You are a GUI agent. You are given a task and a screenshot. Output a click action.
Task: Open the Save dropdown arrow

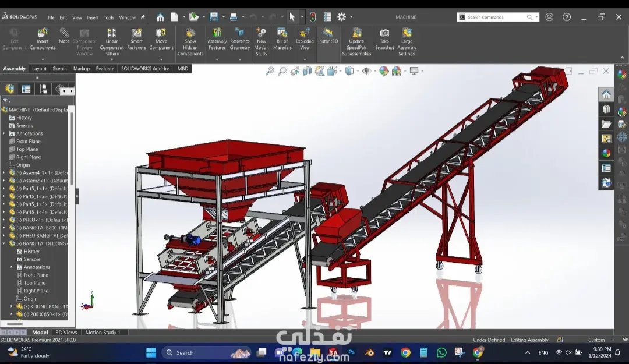224,17
